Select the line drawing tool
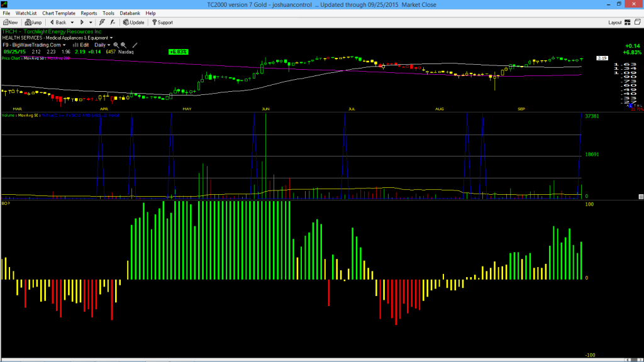The width and height of the screenshot is (644, 362). click(x=135, y=45)
